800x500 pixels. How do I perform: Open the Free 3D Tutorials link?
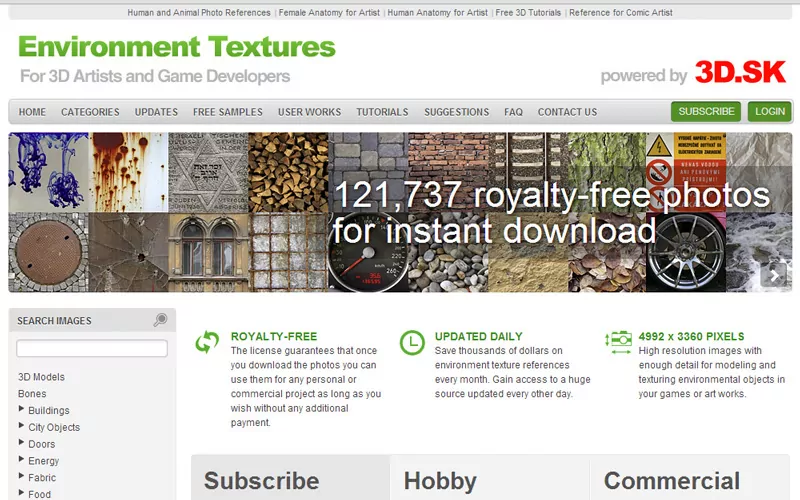[528, 13]
